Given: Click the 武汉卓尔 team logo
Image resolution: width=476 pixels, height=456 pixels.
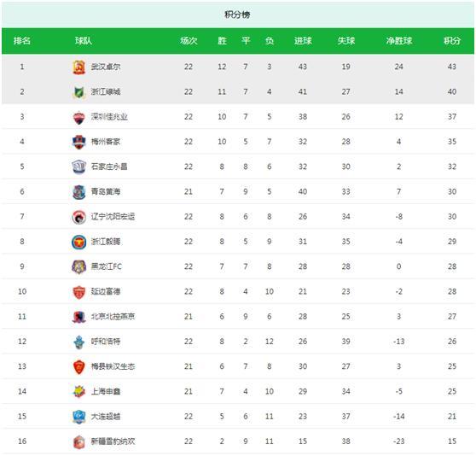Looking at the screenshot, I should pyautogui.click(x=79, y=67).
